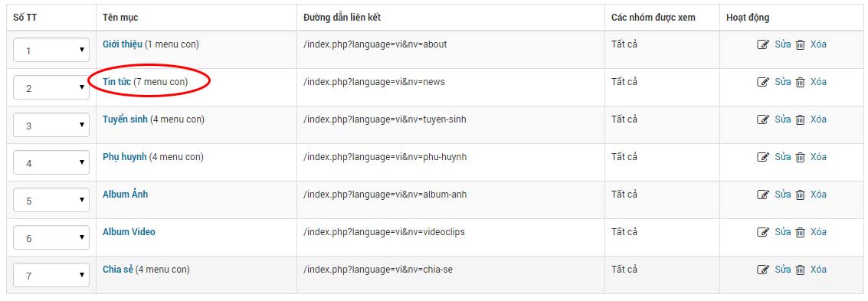This screenshot has width=868, height=301.
Task: Open the Album Video menu link
Action: coord(129,232)
